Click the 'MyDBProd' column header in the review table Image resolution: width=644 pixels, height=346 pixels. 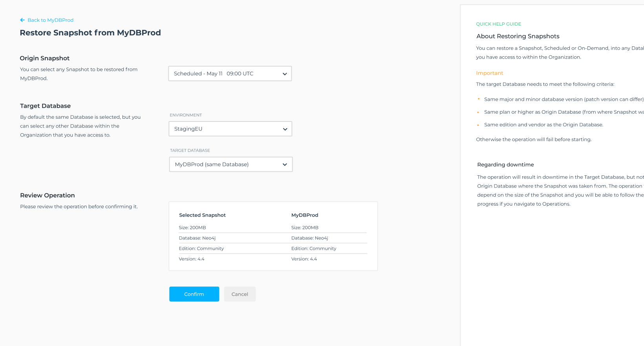point(305,215)
